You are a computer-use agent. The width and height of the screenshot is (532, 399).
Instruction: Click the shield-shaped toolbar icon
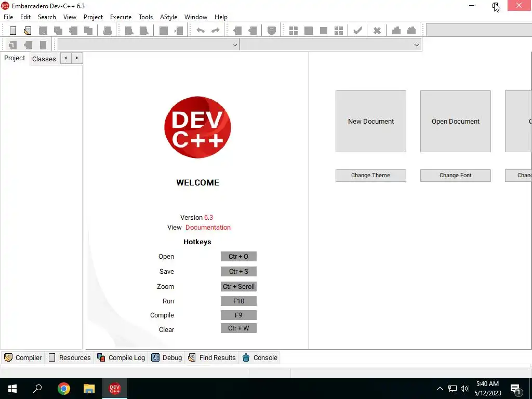271,31
